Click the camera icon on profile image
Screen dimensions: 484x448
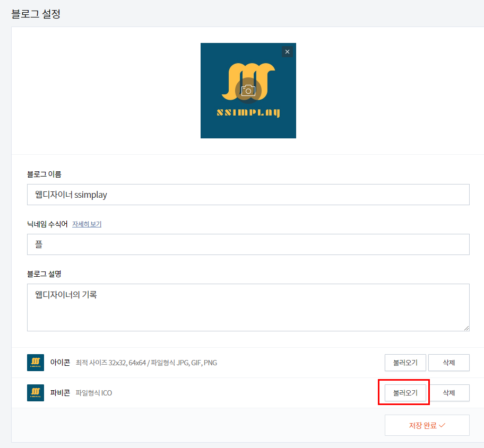[248, 91]
